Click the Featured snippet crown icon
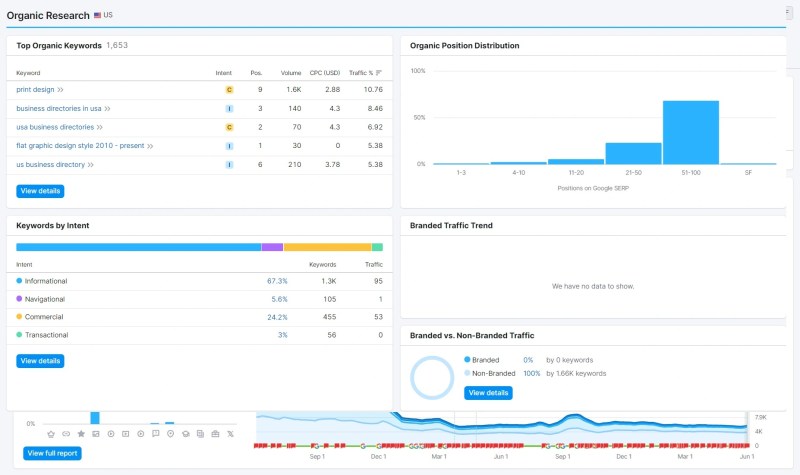Viewport: 800px width, 475px height. coord(51,434)
